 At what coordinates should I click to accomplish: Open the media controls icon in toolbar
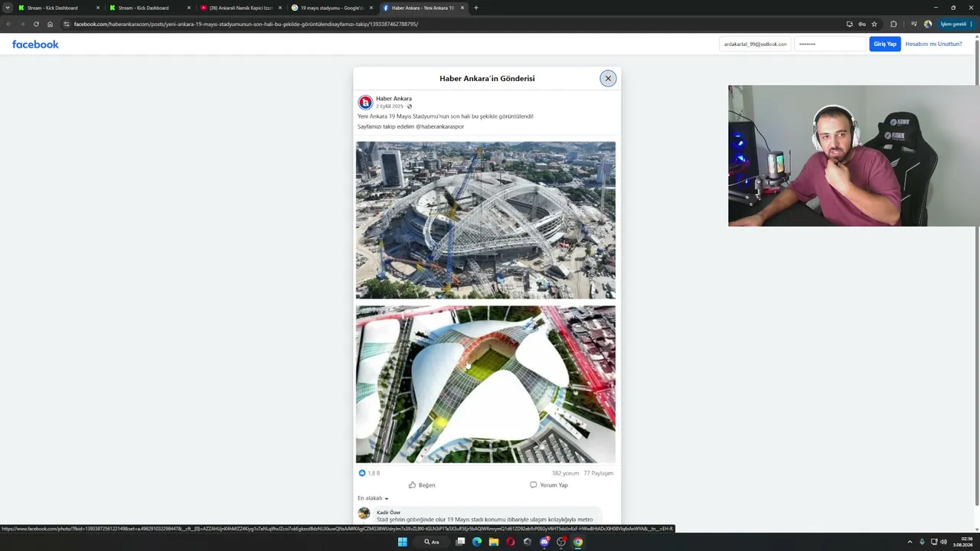point(913,24)
